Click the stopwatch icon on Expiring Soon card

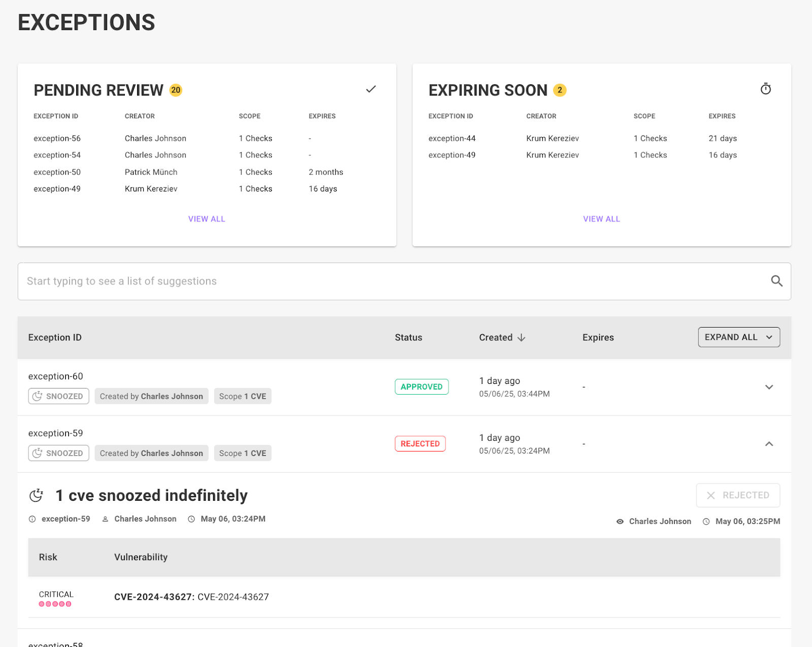point(765,89)
